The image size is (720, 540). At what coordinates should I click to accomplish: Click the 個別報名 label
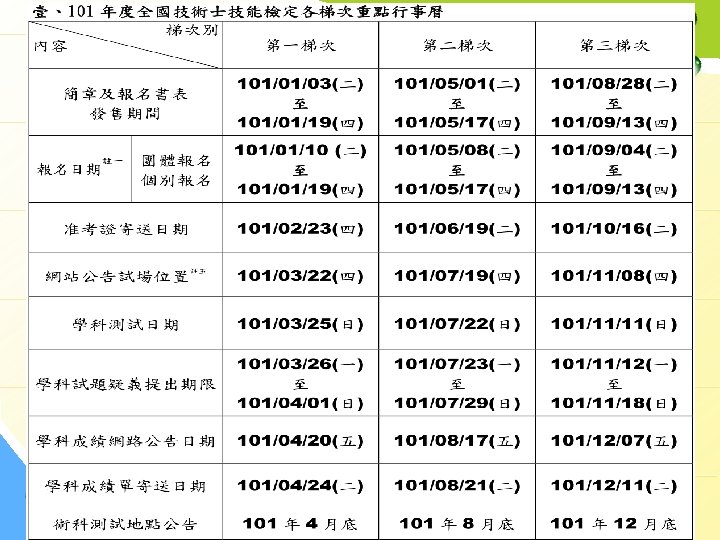point(176,180)
